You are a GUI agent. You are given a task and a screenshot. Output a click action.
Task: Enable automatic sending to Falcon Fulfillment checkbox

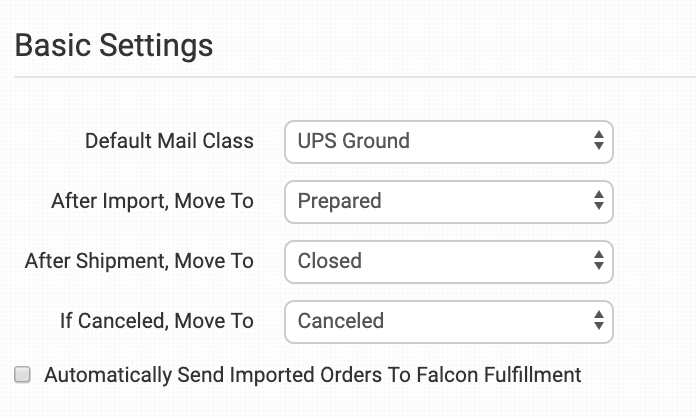tap(23, 375)
